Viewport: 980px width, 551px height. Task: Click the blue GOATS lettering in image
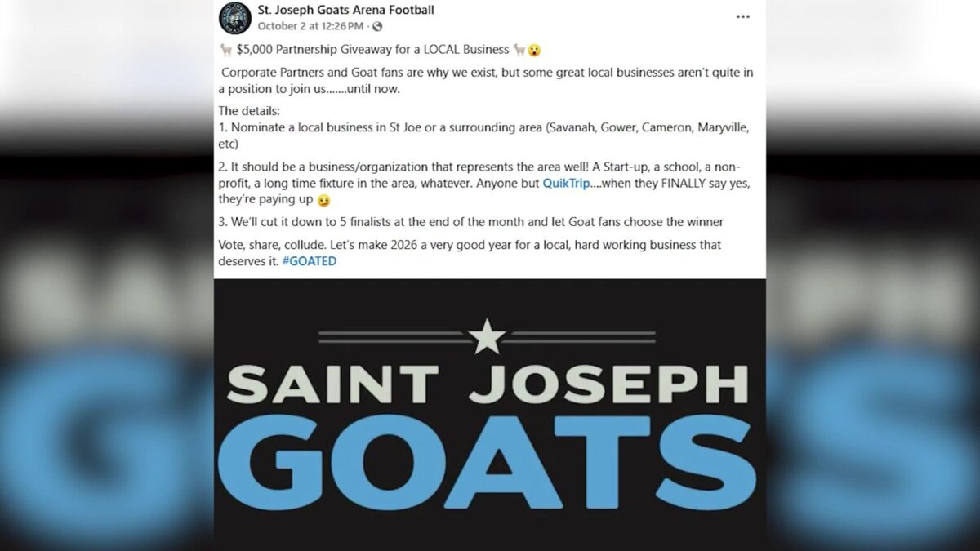click(x=488, y=466)
